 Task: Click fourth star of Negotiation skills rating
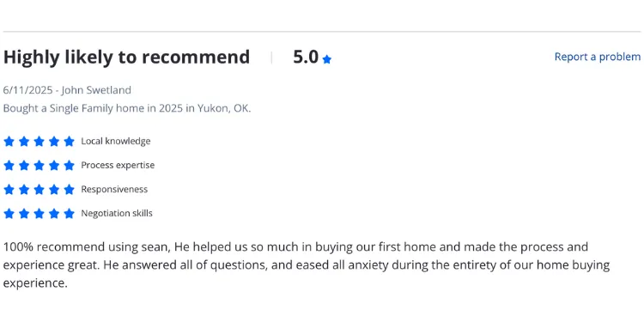(54, 214)
